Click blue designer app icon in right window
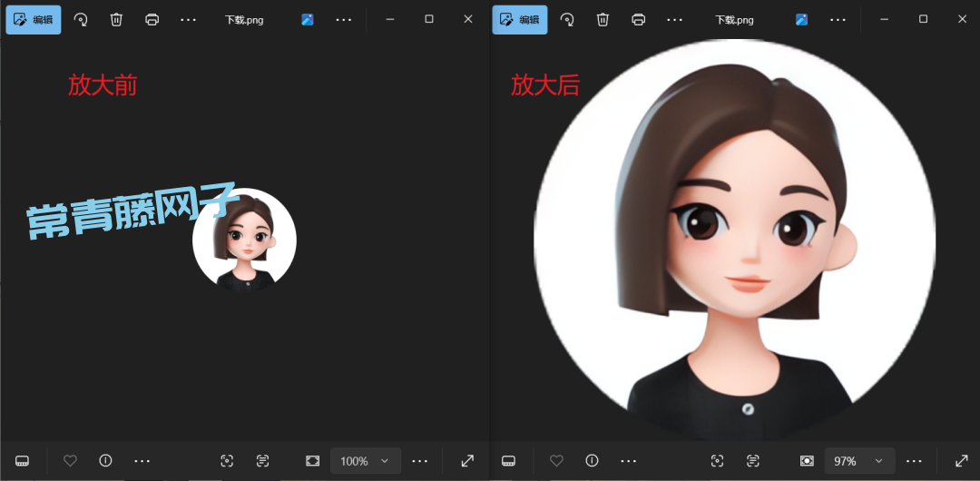This screenshot has width=980, height=481. 802,19
